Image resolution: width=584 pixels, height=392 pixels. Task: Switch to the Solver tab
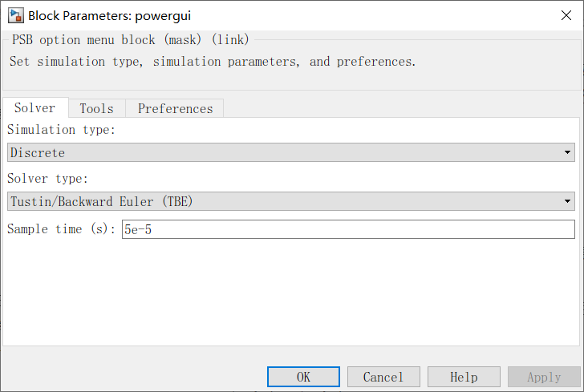(x=35, y=108)
